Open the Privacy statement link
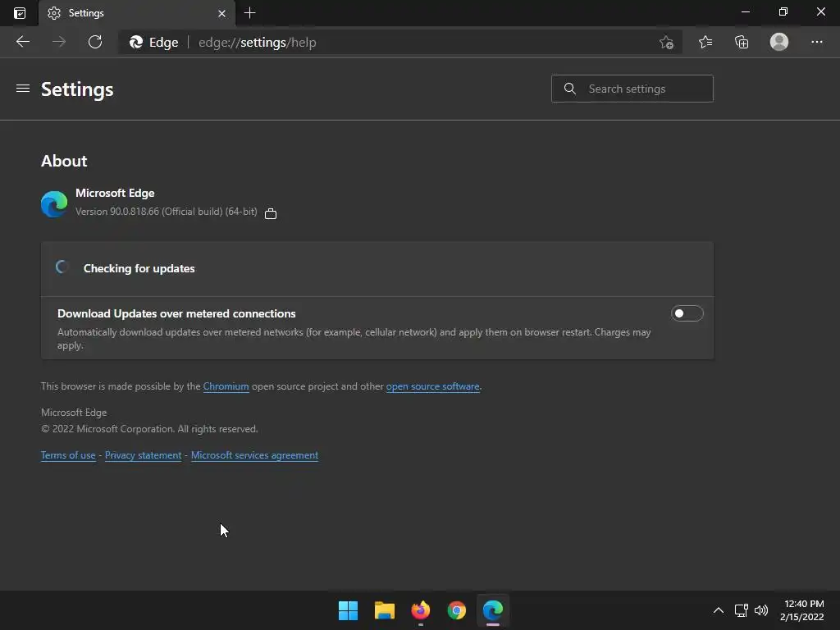 pos(143,455)
